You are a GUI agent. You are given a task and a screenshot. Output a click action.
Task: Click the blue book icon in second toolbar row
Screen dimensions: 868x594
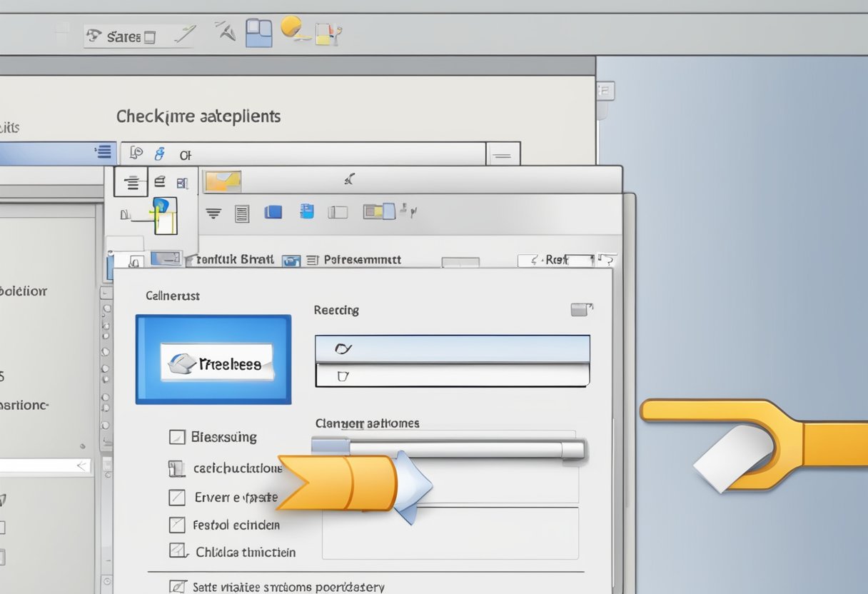pos(273,212)
